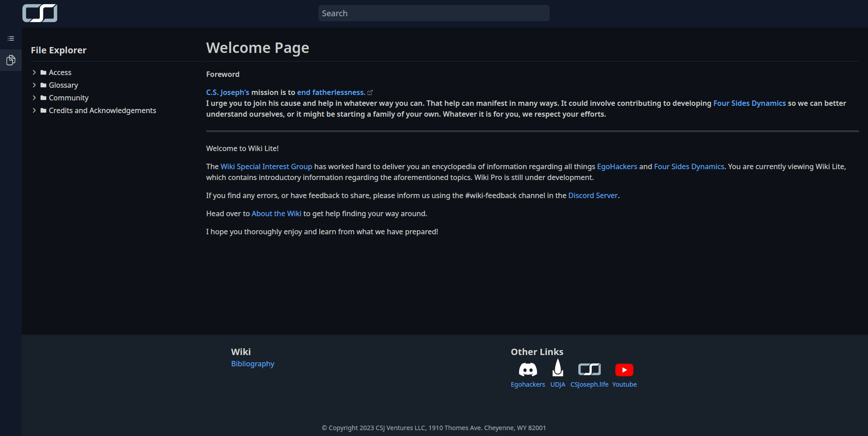Select the Glossary folder in File Explorer
The height and width of the screenshot is (436, 868).
point(63,85)
